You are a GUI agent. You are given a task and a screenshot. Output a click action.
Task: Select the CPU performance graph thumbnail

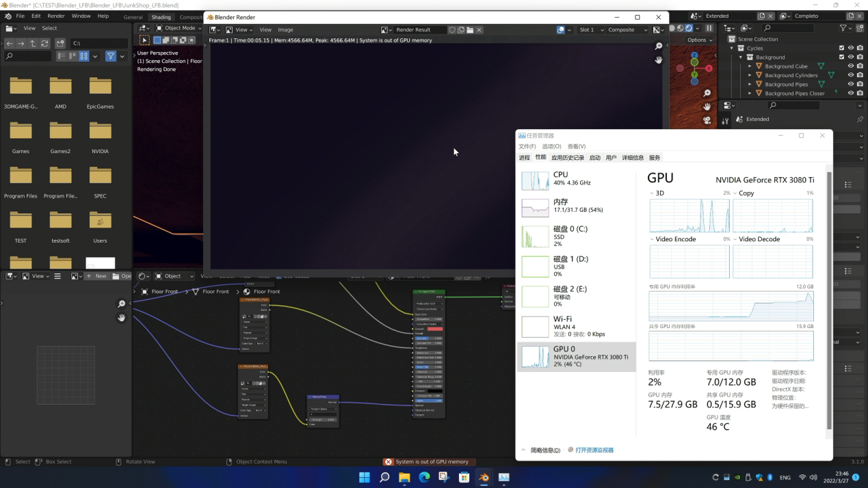535,180
